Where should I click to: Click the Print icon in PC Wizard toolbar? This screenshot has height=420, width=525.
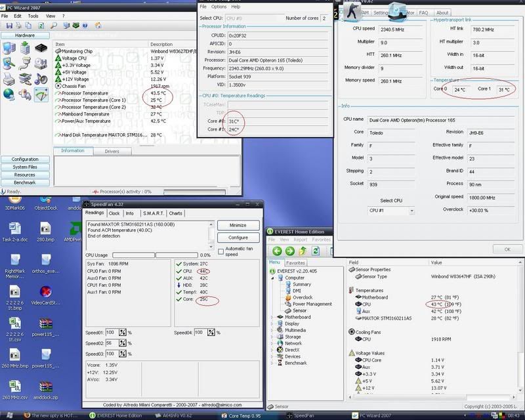click(19, 26)
